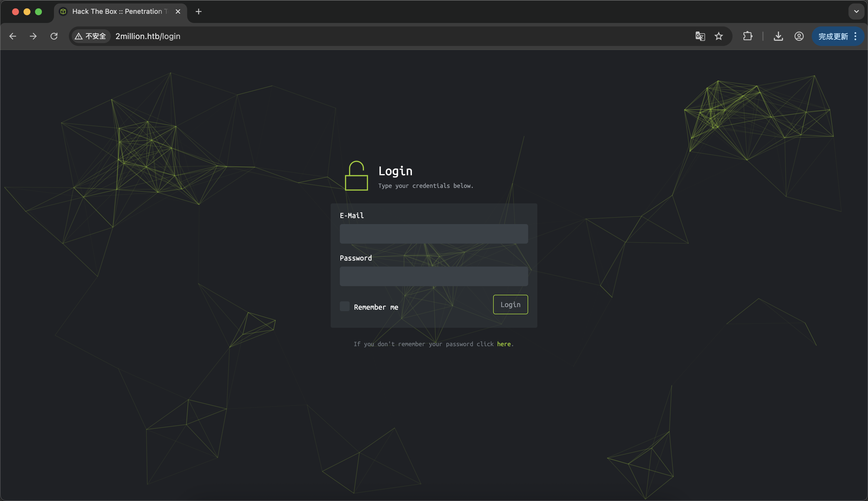Open the downloads icon in toolbar
This screenshot has height=501, width=868.
pyautogui.click(x=778, y=36)
